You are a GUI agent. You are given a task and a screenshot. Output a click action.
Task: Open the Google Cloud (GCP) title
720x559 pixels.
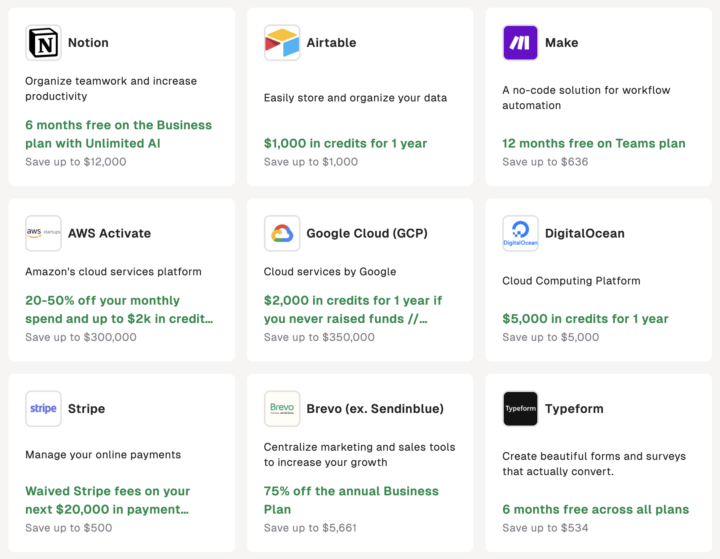point(367,233)
